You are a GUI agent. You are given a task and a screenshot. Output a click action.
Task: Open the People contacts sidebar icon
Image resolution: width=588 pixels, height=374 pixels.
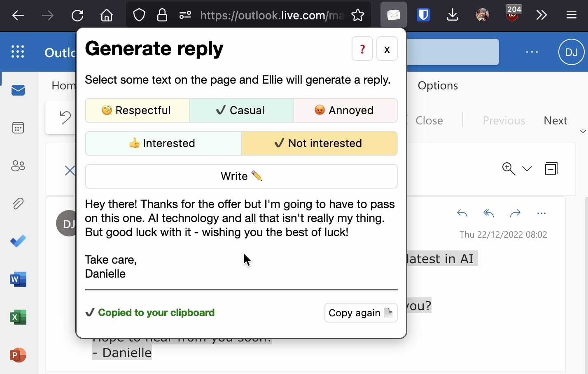click(x=18, y=166)
